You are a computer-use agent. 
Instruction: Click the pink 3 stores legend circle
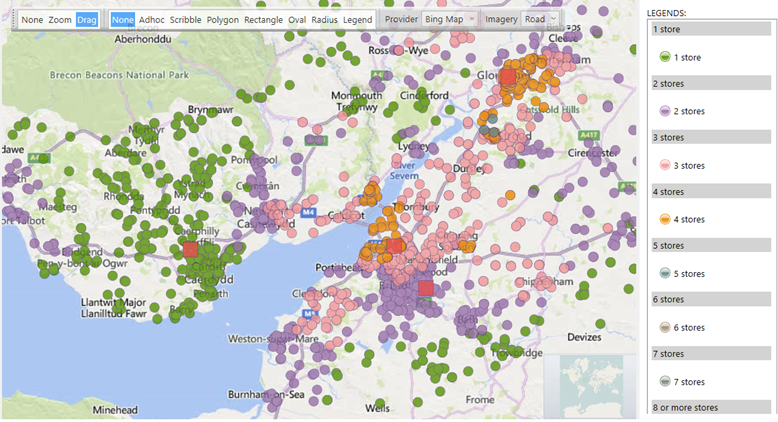(x=665, y=165)
